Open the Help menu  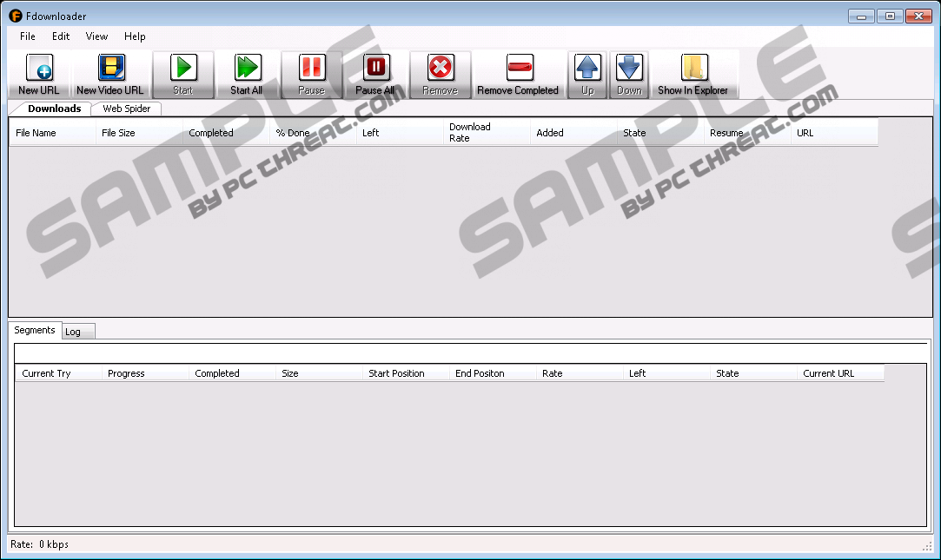135,36
